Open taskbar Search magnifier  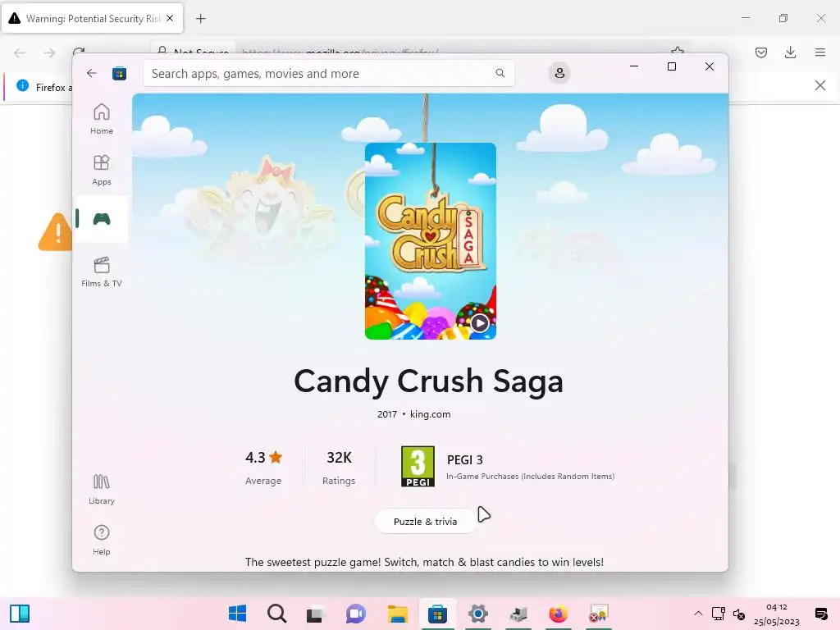[277, 614]
